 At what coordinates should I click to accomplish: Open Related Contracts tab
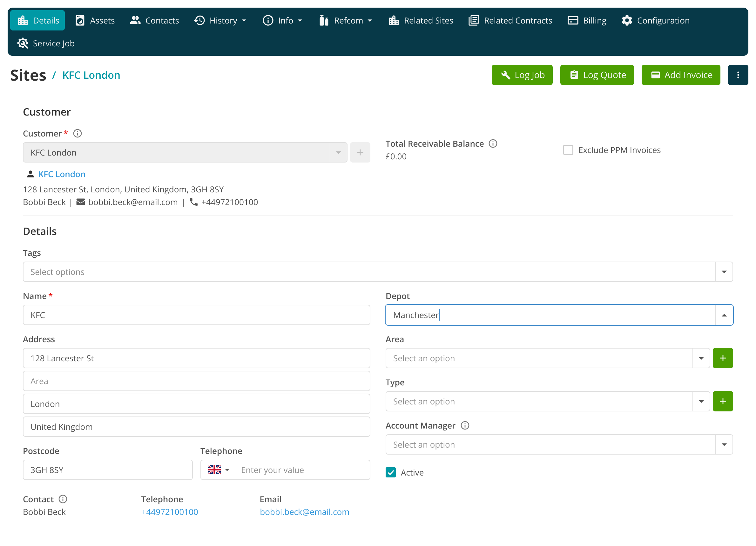pyautogui.click(x=510, y=20)
